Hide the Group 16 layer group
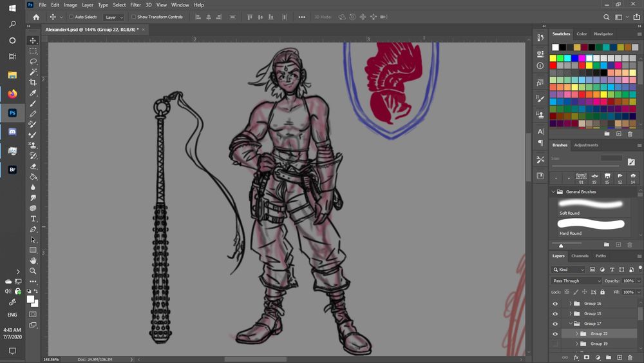The image size is (644, 363). [555, 304]
